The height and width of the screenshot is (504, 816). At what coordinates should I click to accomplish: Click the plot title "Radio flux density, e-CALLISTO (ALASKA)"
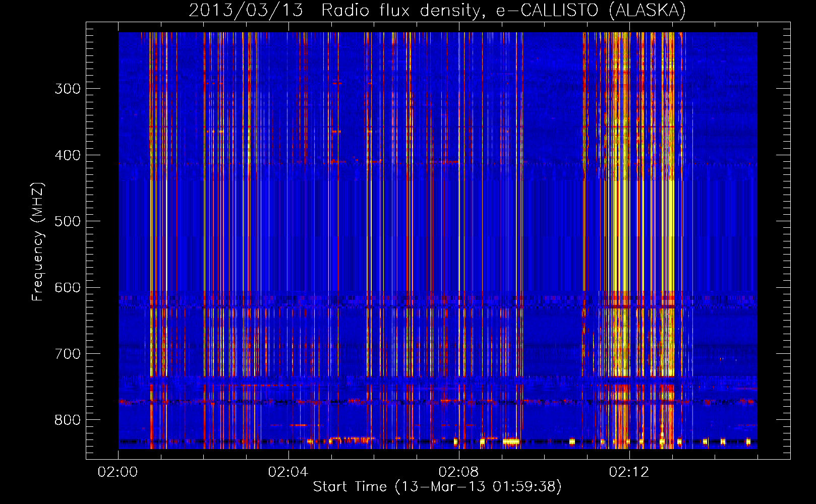(x=504, y=11)
